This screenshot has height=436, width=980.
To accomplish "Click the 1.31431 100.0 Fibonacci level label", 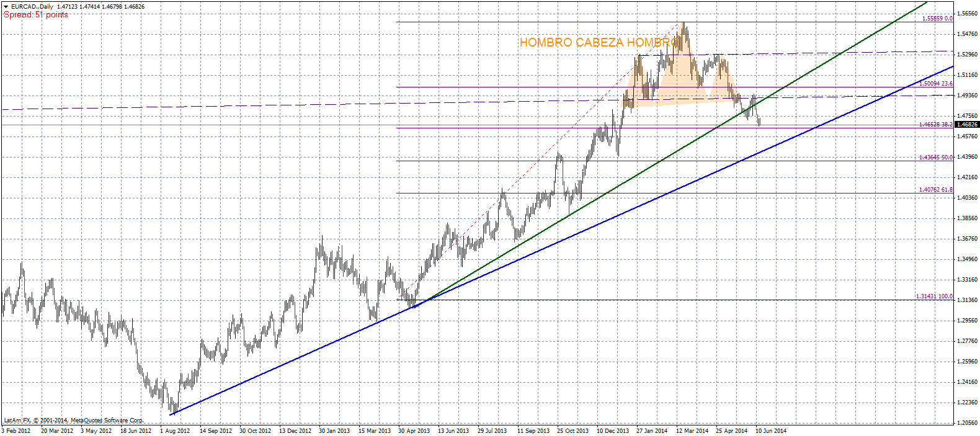I will click(x=934, y=296).
